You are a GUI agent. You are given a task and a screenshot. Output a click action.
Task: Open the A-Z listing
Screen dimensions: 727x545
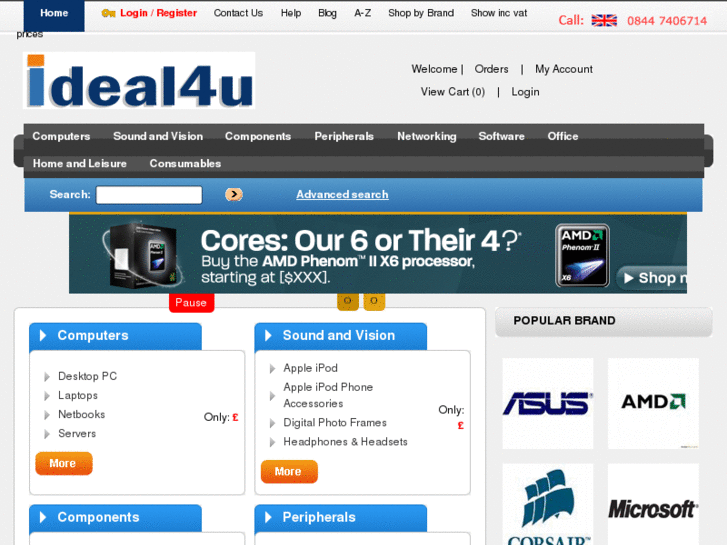[363, 13]
